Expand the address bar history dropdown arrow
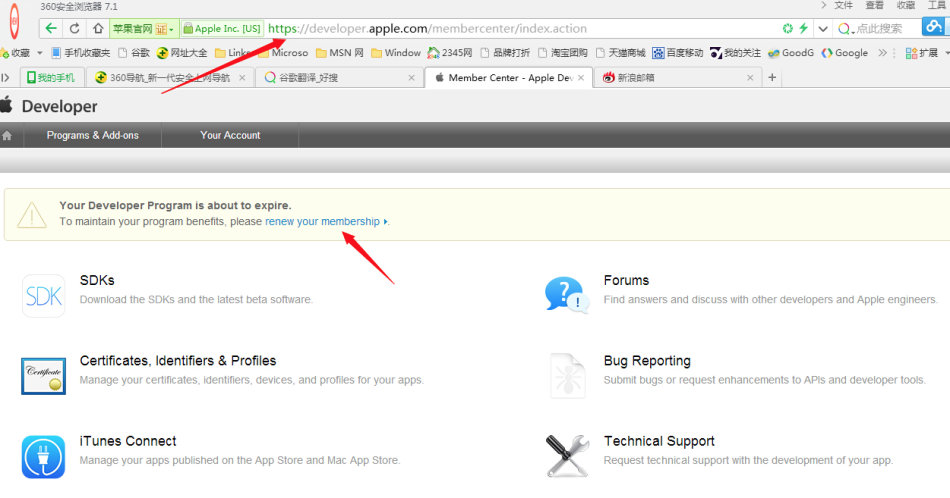 click(823, 28)
